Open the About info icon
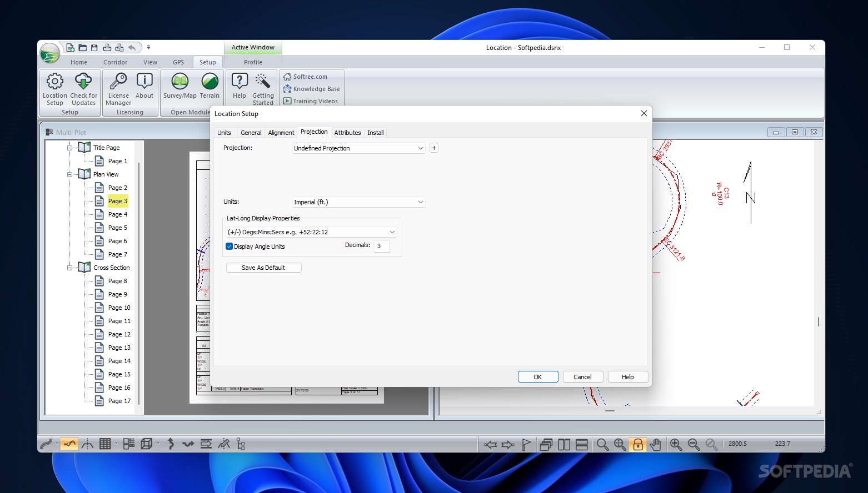 coord(144,86)
